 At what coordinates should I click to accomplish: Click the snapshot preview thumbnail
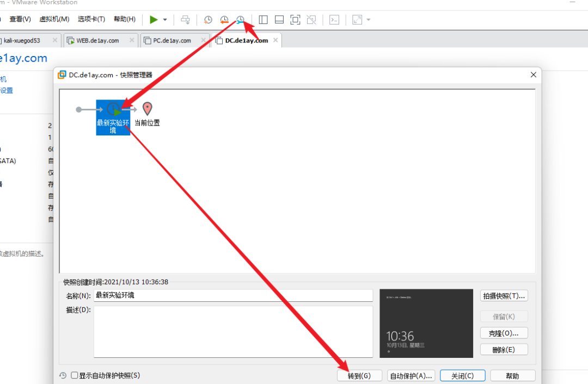click(426, 323)
